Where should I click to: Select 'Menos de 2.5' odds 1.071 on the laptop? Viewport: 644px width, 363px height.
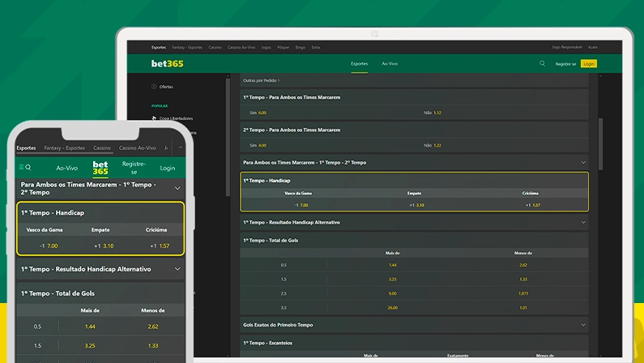click(523, 293)
